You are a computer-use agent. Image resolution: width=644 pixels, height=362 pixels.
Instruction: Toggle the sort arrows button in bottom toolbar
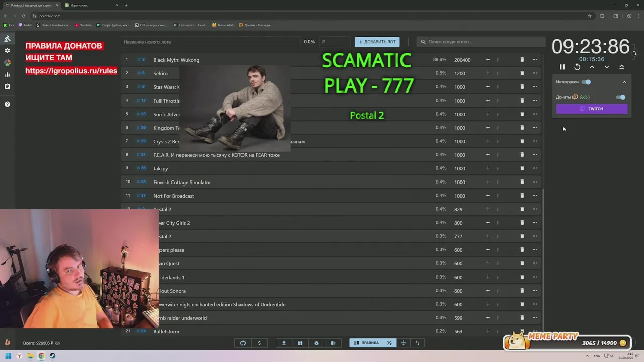click(417, 343)
